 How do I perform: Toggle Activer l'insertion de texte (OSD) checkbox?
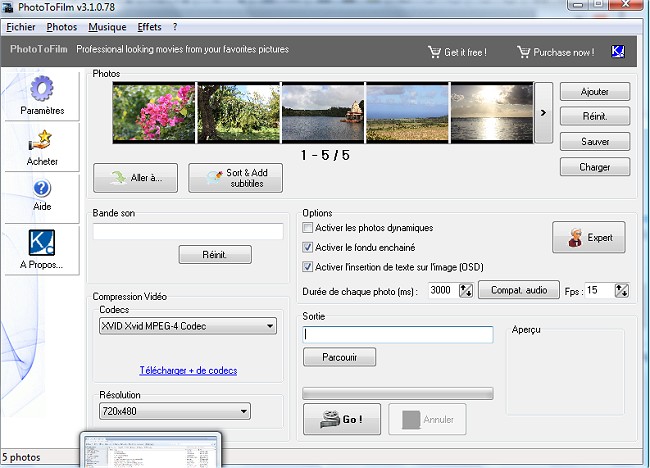[307, 267]
